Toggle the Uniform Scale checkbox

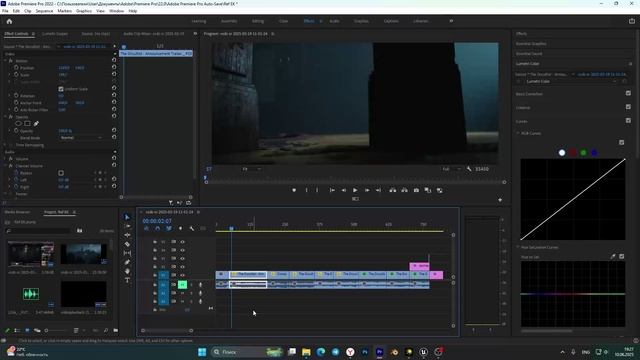61,89
